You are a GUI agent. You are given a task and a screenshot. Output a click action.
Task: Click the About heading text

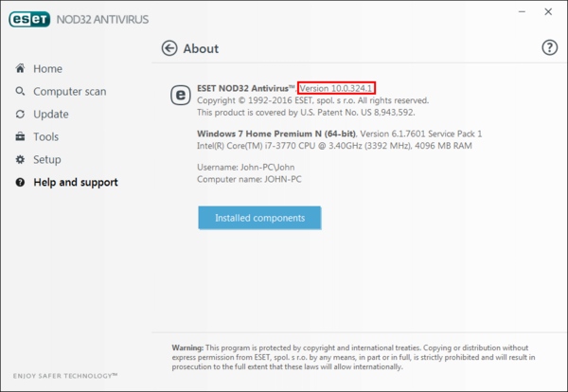tap(201, 48)
